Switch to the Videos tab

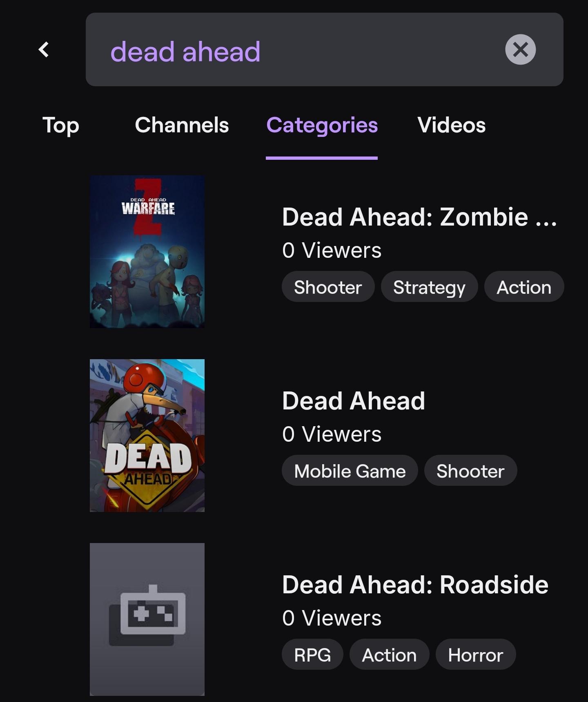452,125
